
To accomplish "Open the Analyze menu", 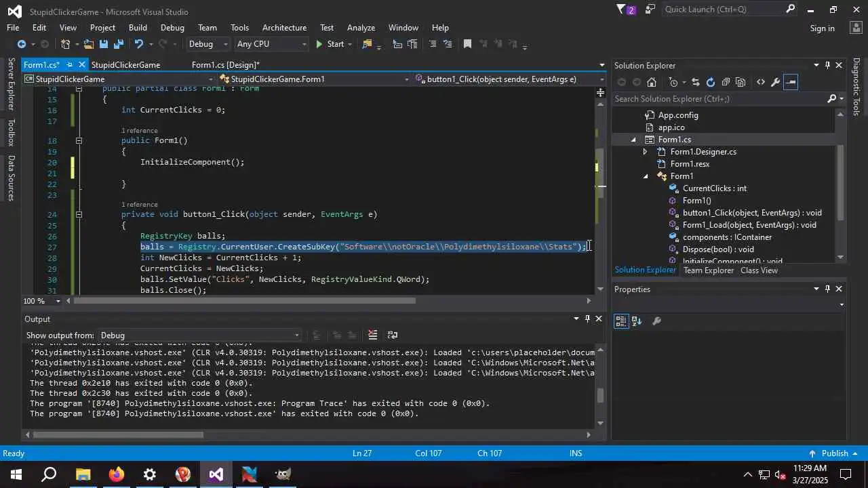I will pyautogui.click(x=361, y=28).
